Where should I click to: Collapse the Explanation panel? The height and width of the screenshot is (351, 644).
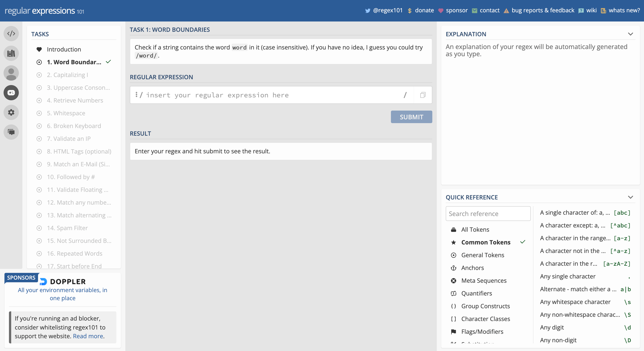[x=630, y=34]
